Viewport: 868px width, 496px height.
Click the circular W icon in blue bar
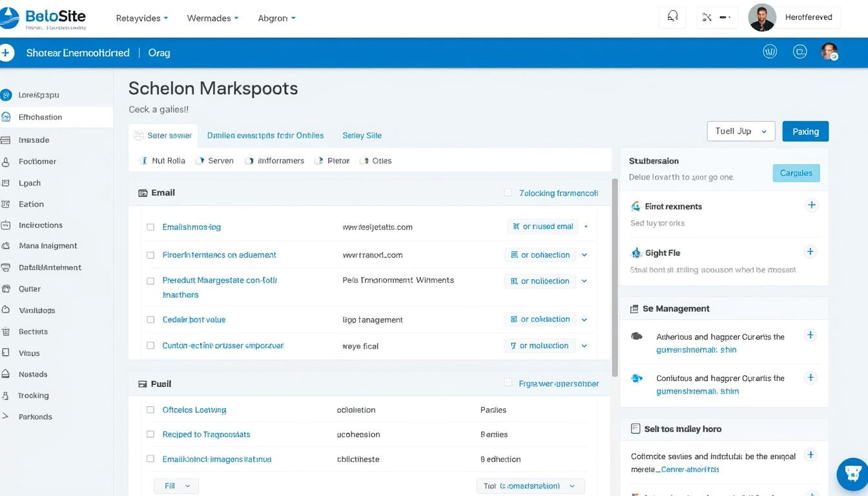tap(770, 52)
